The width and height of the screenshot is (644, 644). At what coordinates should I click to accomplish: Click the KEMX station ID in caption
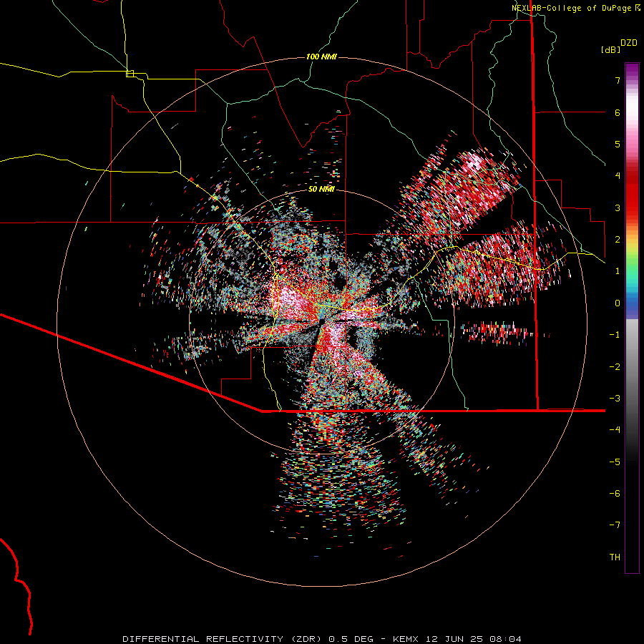click(406, 639)
